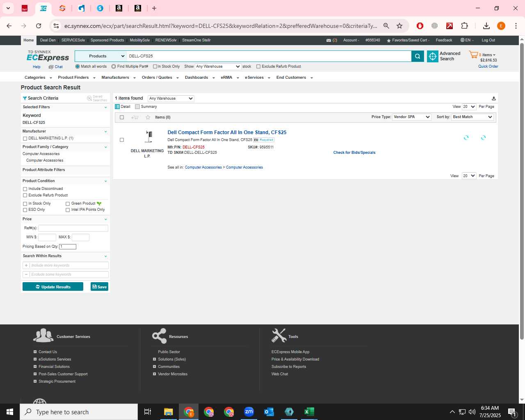Open Excel from taskbar
This screenshot has height=420, width=525.
pos(309,412)
